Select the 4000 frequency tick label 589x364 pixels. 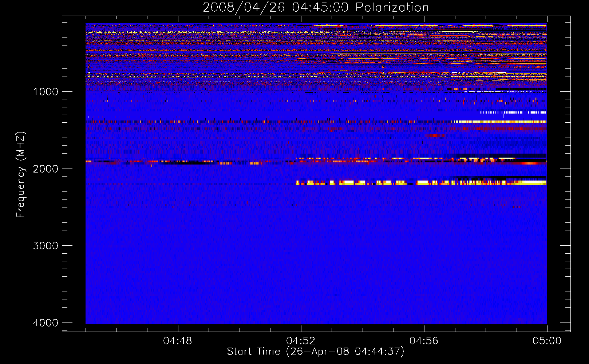coord(46,323)
